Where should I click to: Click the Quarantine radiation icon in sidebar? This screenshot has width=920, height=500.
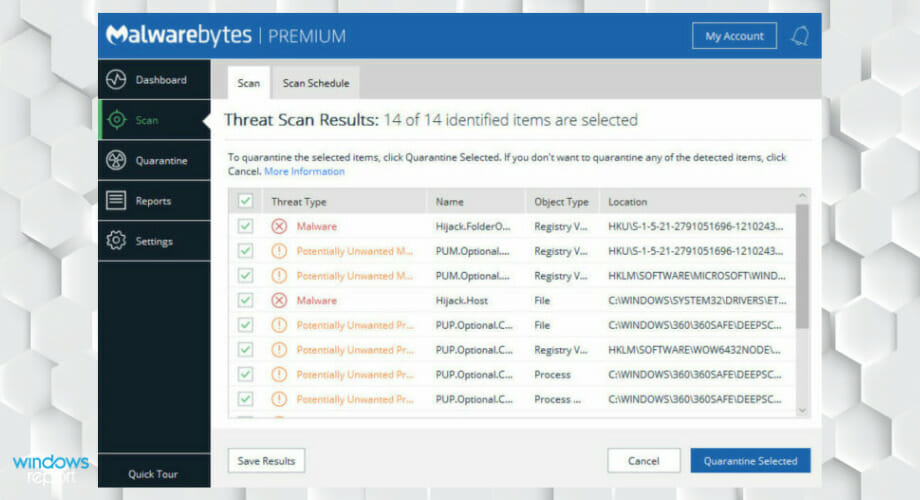tap(116, 160)
